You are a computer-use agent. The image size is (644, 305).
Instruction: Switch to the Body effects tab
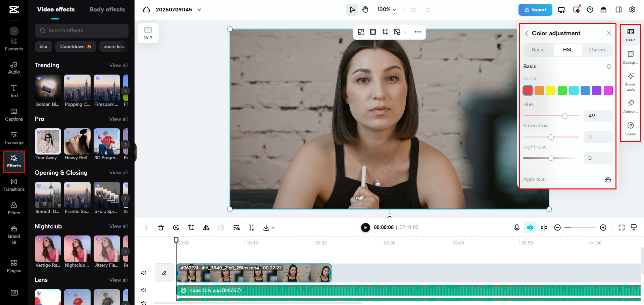[107, 9]
